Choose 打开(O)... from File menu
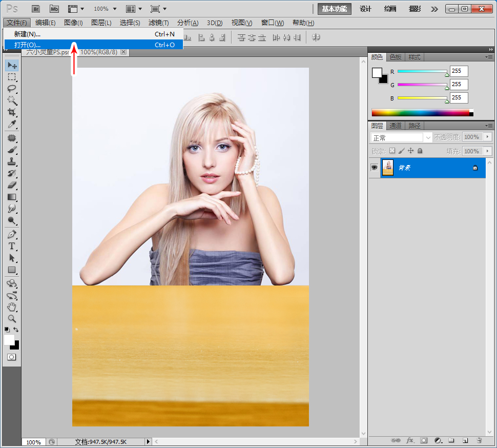 point(94,45)
